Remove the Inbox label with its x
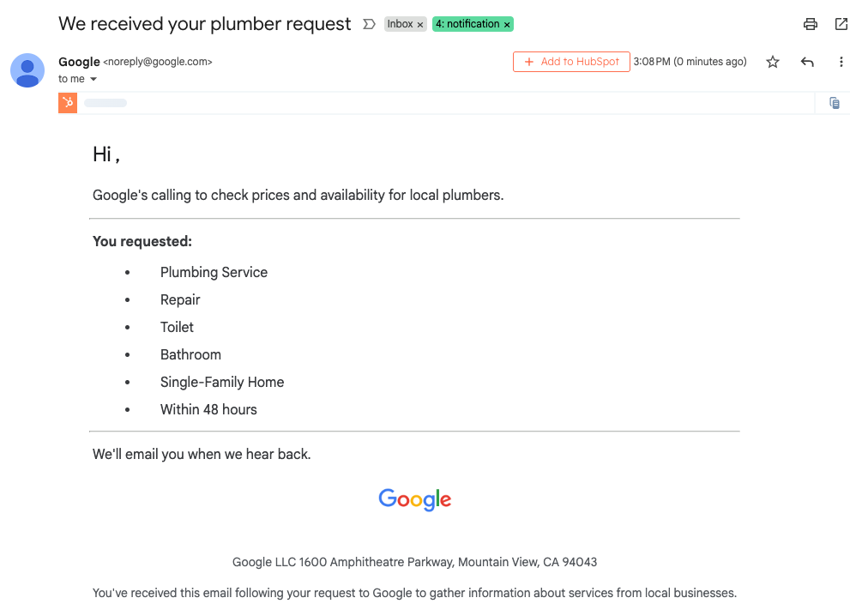The height and width of the screenshot is (616, 862). [x=420, y=24]
